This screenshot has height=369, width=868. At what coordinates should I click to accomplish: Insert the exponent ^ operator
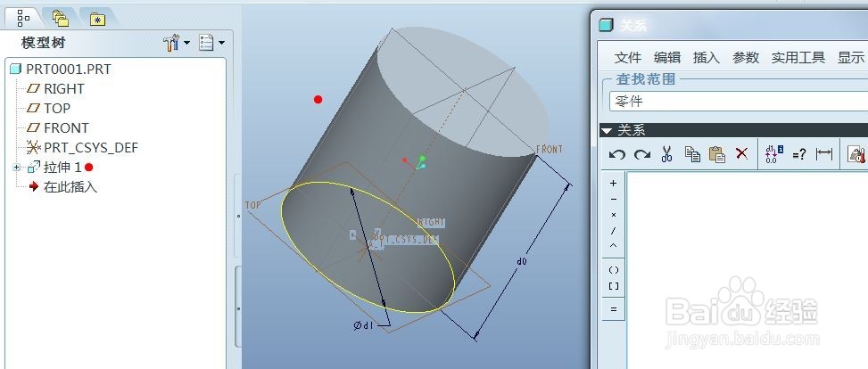614,246
